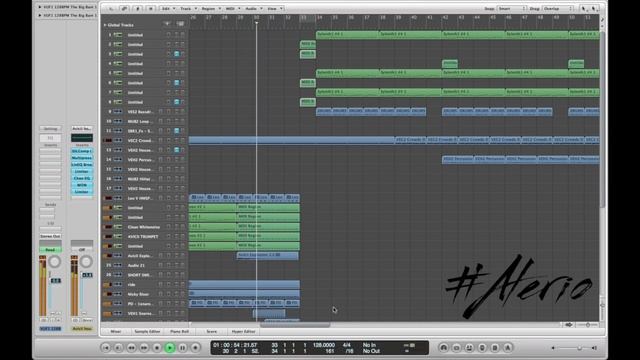This screenshot has height=360, width=640.
Task: Click the green Play button
Action: (x=170, y=348)
